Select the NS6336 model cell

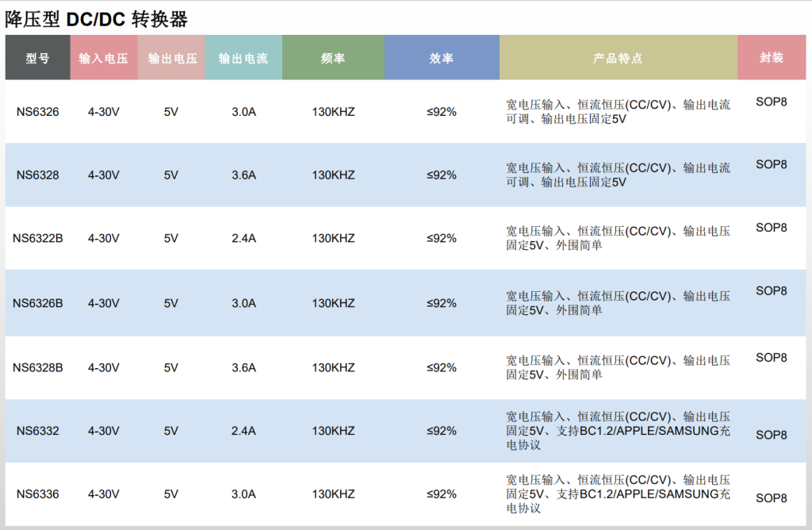click(38, 494)
